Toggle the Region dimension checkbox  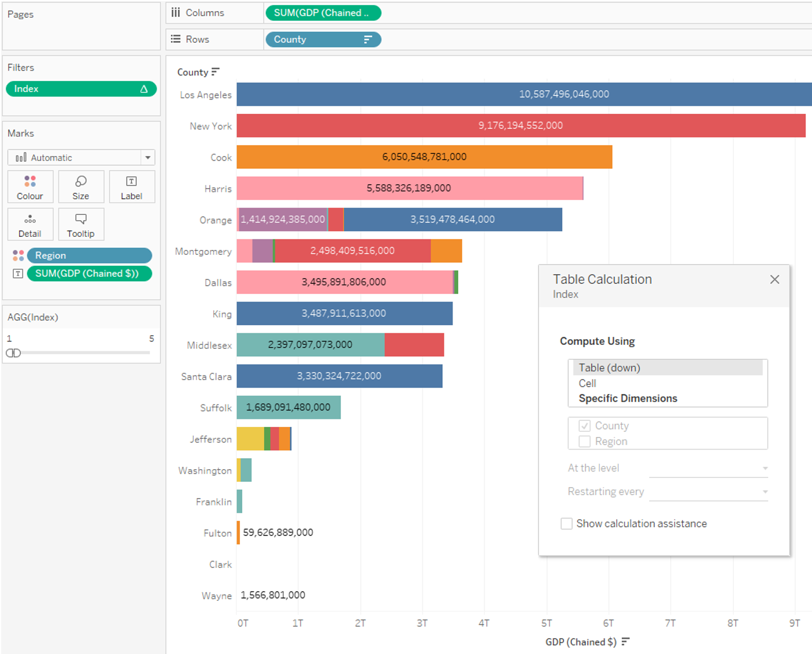pos(585,441)
